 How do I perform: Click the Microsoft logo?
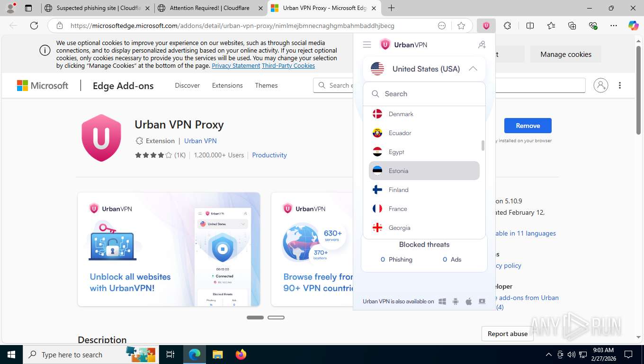click(43, 85)
